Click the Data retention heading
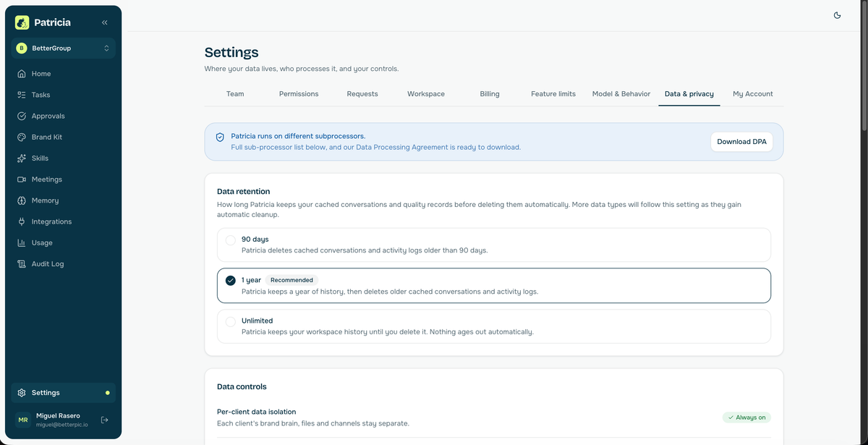Screen dimensions: 868x445 [244, 192]
